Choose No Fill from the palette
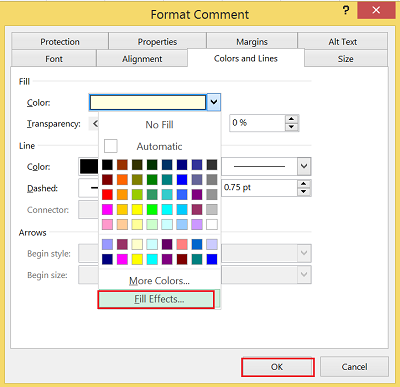 [x=159, y=125]
